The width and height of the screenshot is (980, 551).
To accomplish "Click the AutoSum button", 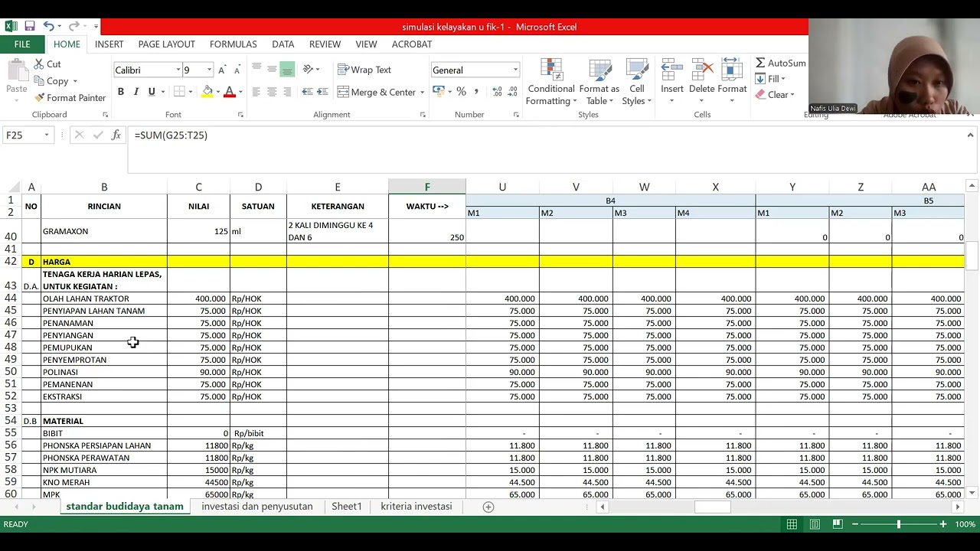I will [x=781, y=64].
